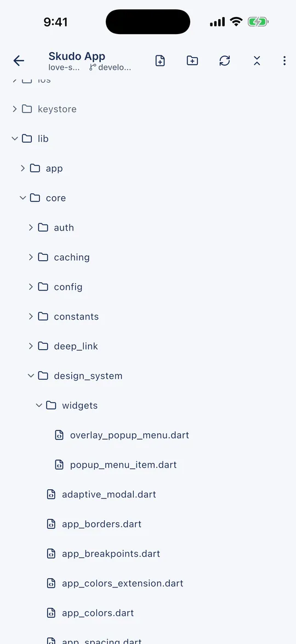Tap the develop branch icon
The height and width of the screenshot is (644, 296).
click(93, 68)
